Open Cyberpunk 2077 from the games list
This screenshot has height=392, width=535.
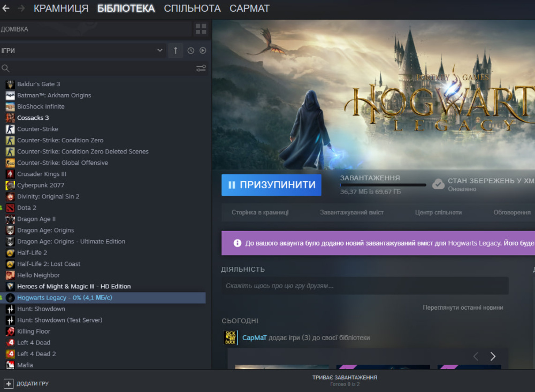tap(41, 185)
